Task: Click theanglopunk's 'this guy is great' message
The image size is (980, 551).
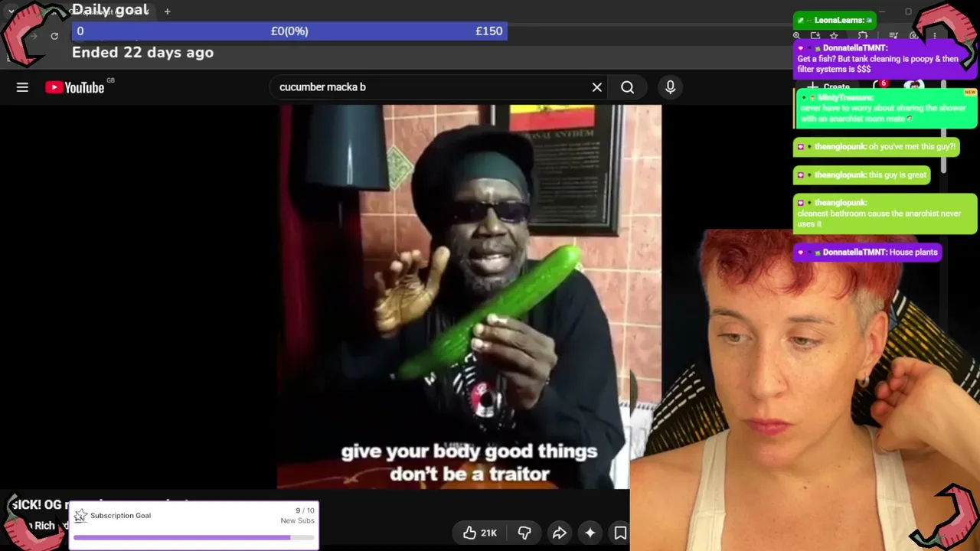Action: tap(862, 175)
